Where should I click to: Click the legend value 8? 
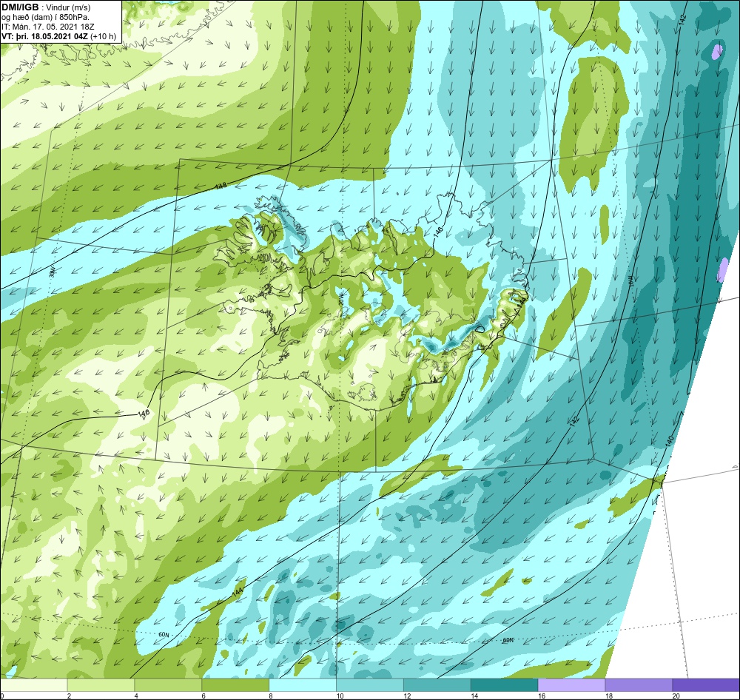coord(272,696)
